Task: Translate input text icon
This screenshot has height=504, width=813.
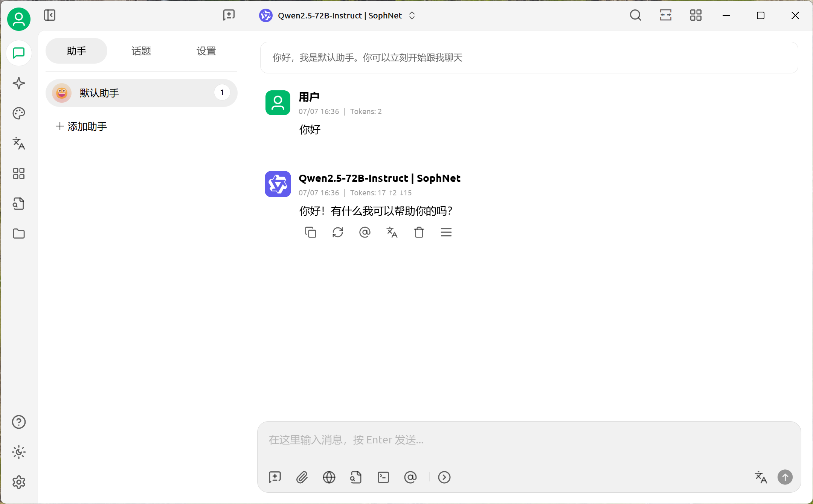Action: click(x=761, y=477)
